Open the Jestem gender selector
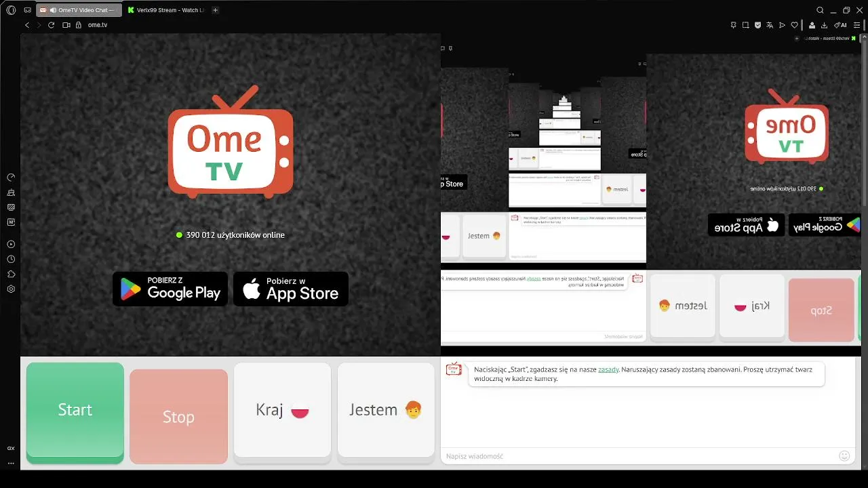The width and height of the screenshot is (868, 488). click(386, 413)
